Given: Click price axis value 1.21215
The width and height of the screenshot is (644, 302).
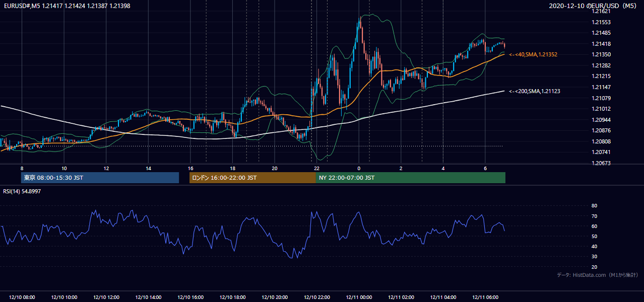Looking at the screenshot, I should point(602,76).
